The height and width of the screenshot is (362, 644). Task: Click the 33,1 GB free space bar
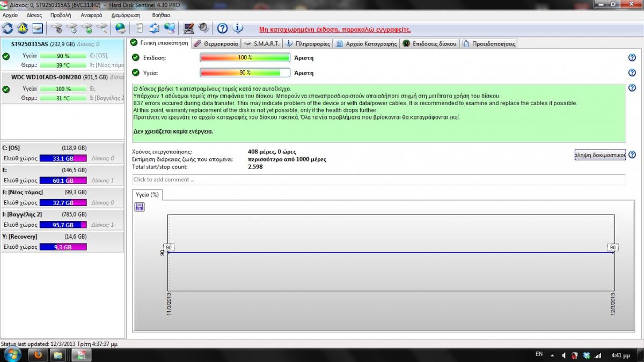[63, 158]
